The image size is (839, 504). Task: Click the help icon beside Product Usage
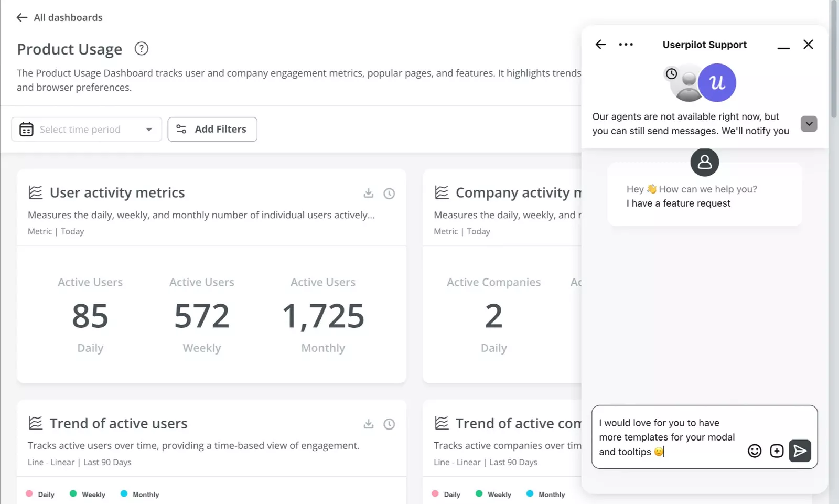[142, 49]
